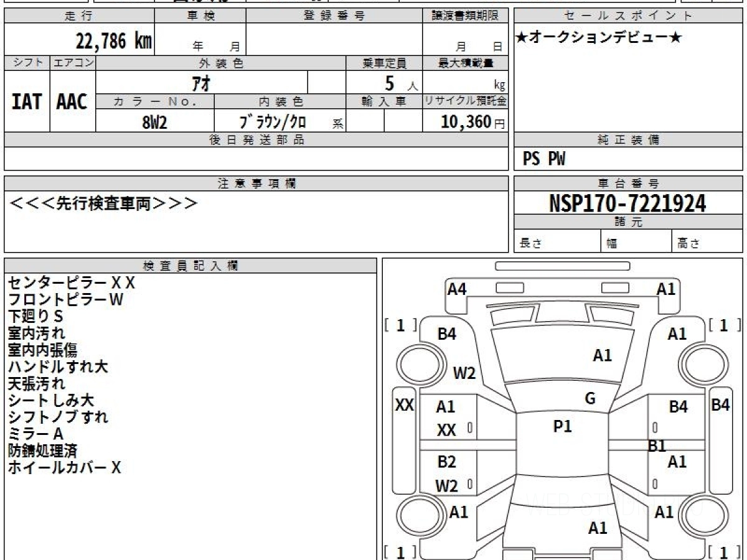The width and height of the screenshot is (747, 560).
Task: Select inspector note センターピラーXX
Action: click(72, 283)
